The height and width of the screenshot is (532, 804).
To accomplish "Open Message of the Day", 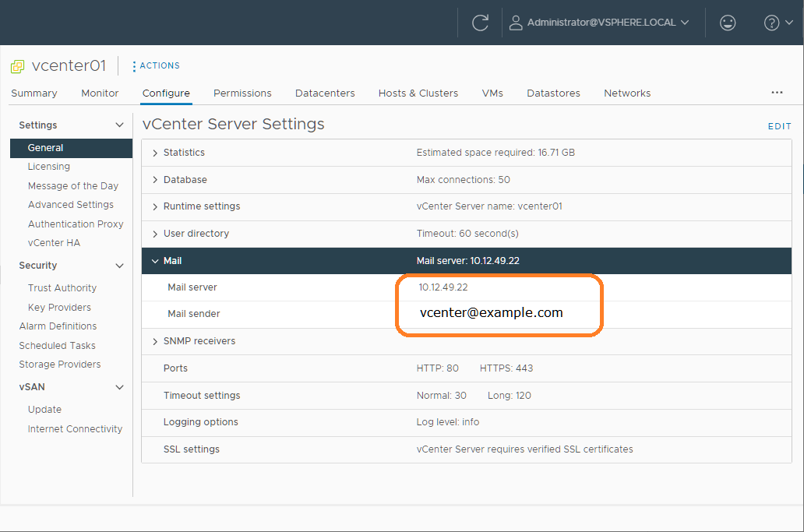I will pyautogui.click(x=72, y=185).
